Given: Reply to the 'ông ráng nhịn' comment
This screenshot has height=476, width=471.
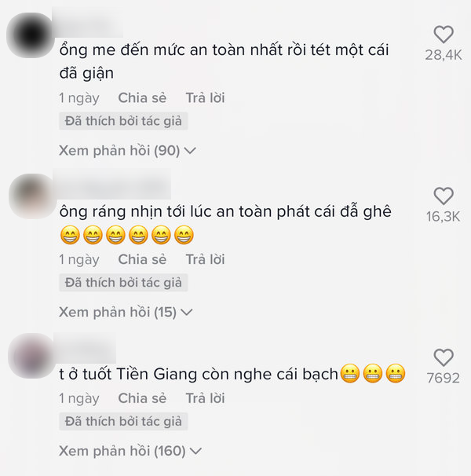Looking at the screenshot, I should pos(205,259).
